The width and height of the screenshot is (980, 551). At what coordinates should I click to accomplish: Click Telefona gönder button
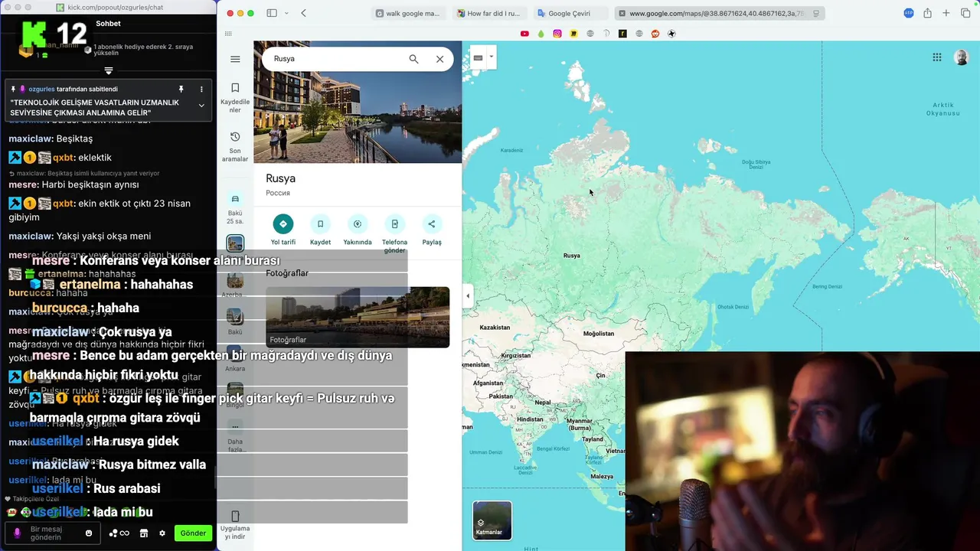click(394, 234)
